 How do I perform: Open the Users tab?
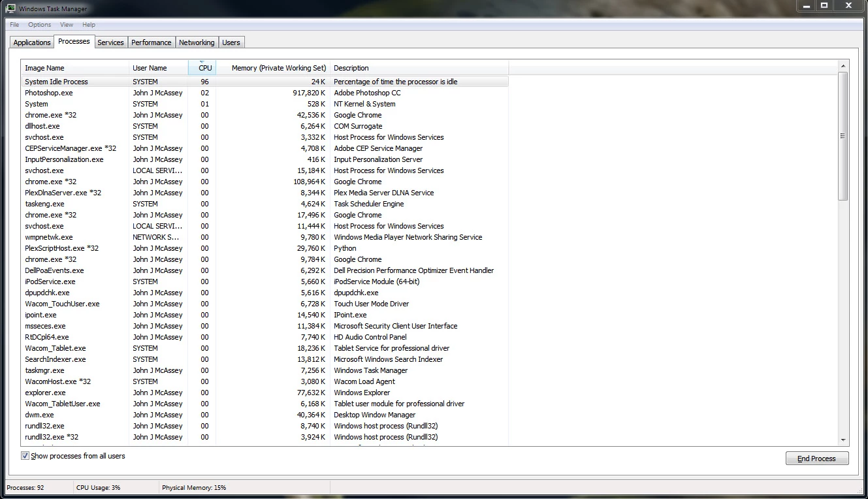click(231, 42)
